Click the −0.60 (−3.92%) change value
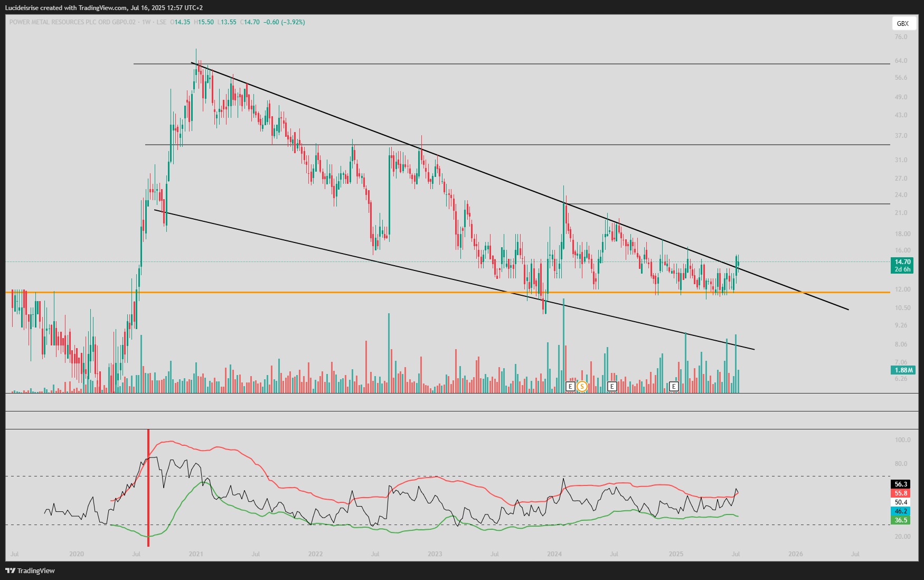Screen dimensions: 924x580 coord(285,22)
